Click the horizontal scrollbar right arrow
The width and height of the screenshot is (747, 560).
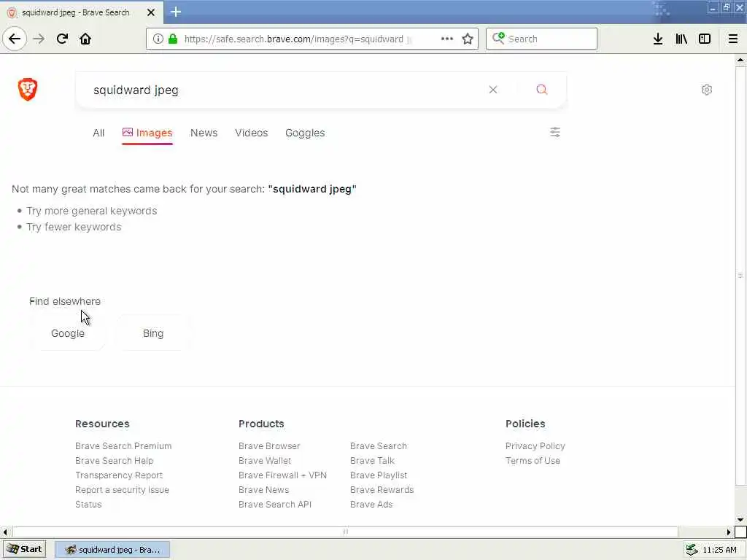pos(729,532)
